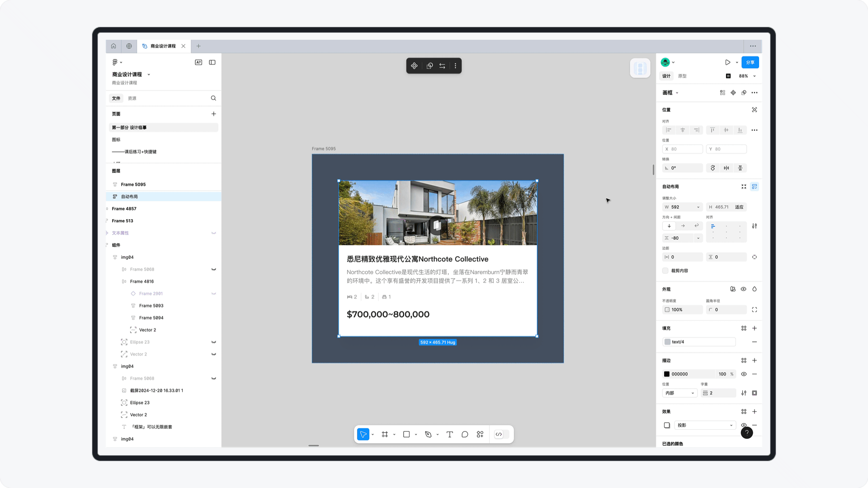Add a new stroke with plus button
Screen dimensions: 868x488
[755, 361]
